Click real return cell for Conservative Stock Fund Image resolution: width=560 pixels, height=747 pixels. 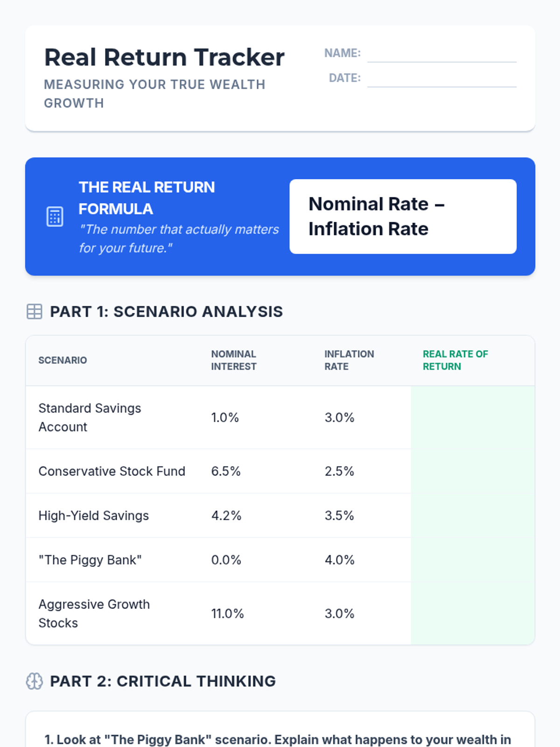[x=472, y=471]
